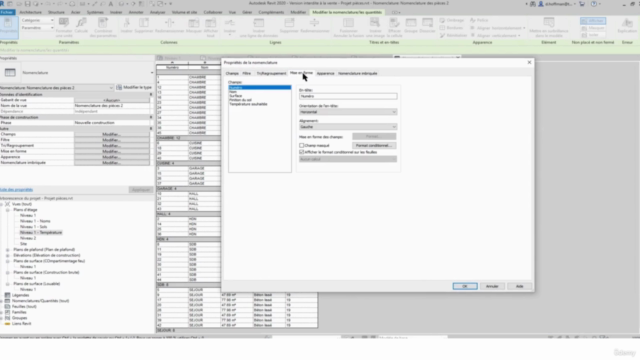Click the OK button in dialog
Screen dimensions: 640x360
click(x=464, y=287)
